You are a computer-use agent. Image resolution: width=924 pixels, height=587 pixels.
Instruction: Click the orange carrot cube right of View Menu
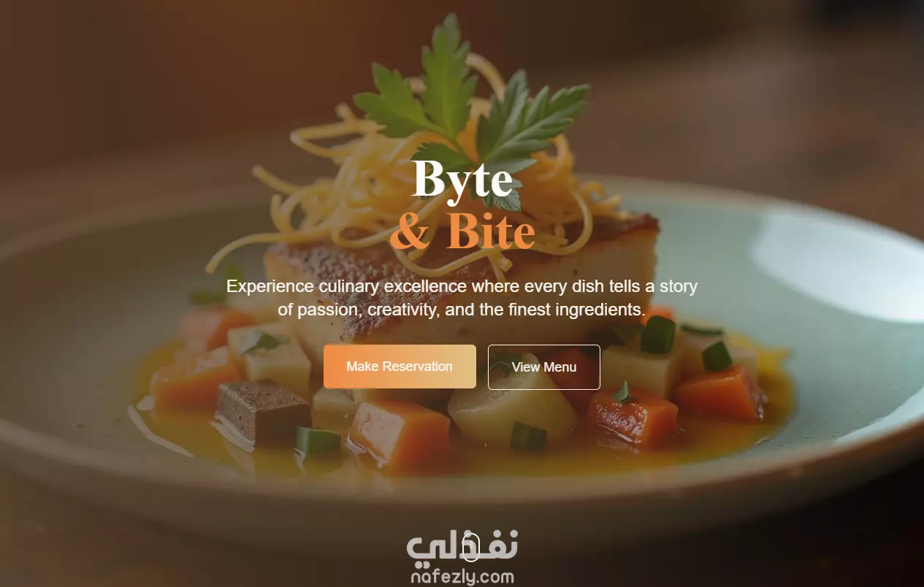coord(719,394)
